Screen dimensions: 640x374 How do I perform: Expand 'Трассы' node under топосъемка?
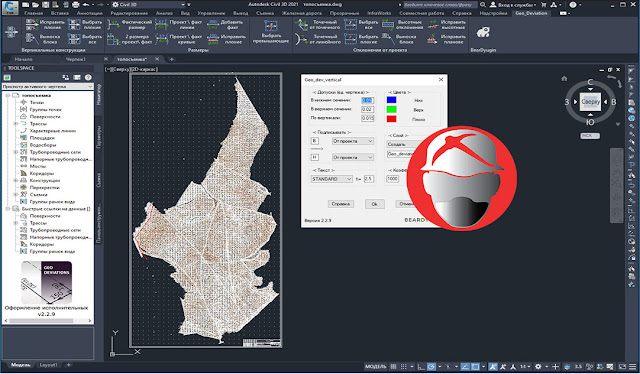16,123
